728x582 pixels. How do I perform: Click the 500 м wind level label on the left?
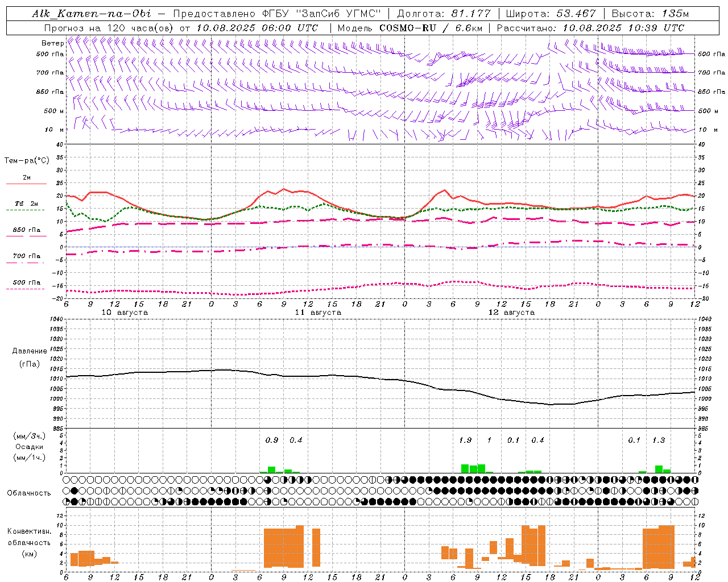click(54, 111)
